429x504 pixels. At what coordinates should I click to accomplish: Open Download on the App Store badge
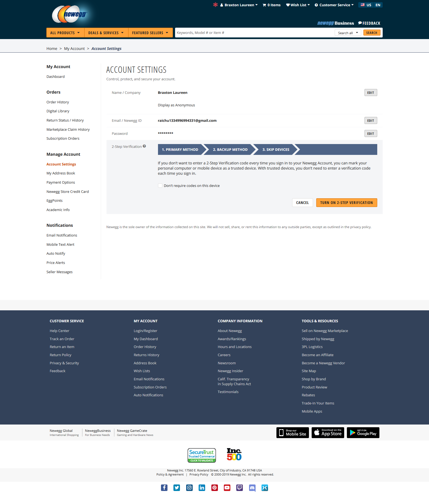pos(328,433)
